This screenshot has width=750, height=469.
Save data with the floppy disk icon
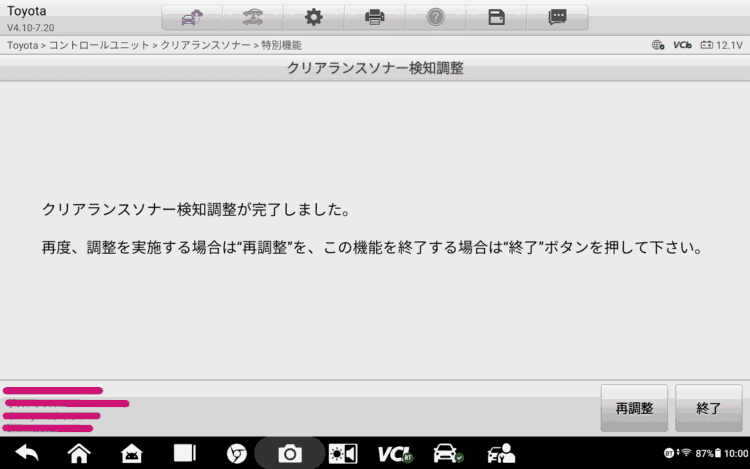click(496, 17)
